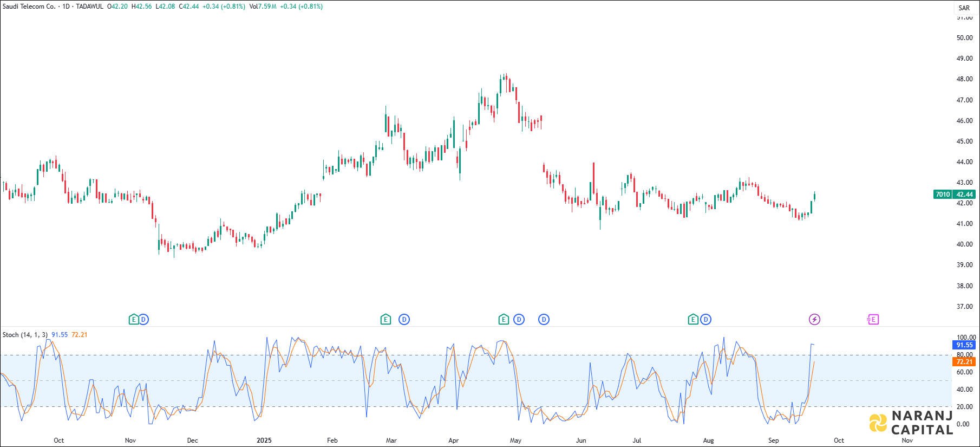Click the Mar label on time axis
The height and width of the screenshot is (447, 980).
click(x=391, y=440)
